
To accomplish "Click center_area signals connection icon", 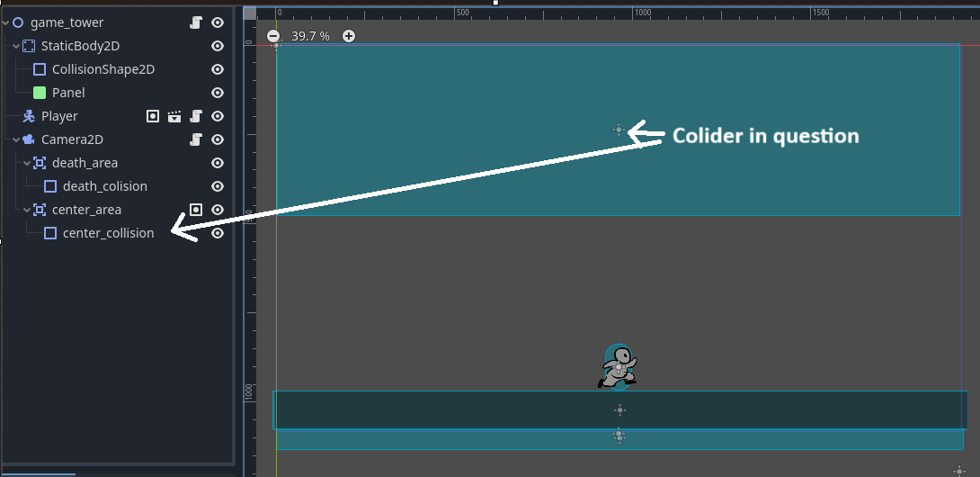I will click(x=196, y=209).
